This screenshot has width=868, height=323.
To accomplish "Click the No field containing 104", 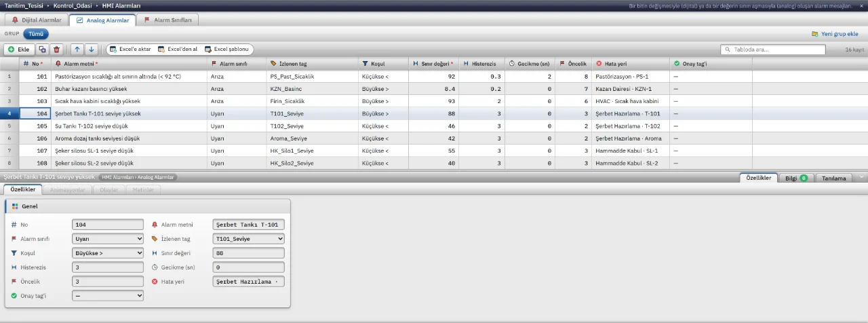I will click(x=108, y=225).
